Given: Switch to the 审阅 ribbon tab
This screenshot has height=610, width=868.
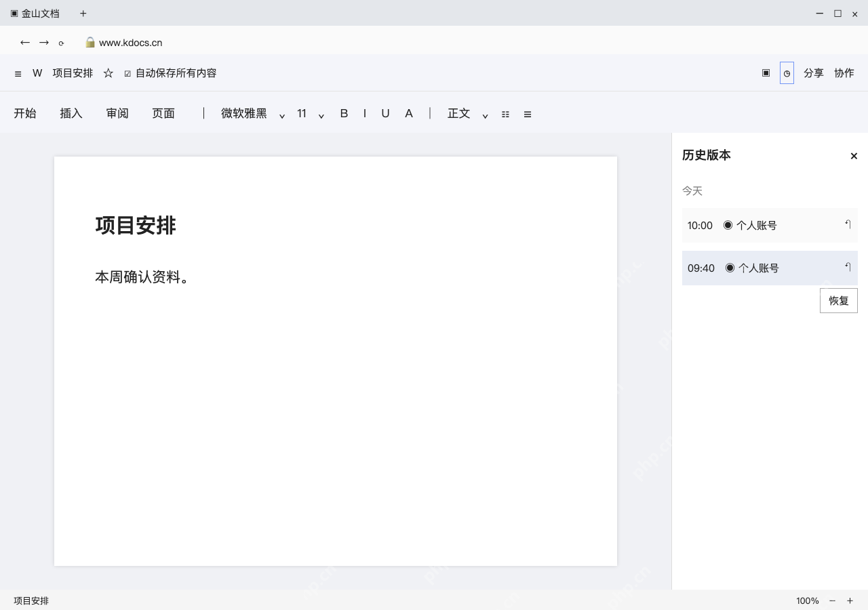Looking at the screenshot, I should click(x=117, y=113).
